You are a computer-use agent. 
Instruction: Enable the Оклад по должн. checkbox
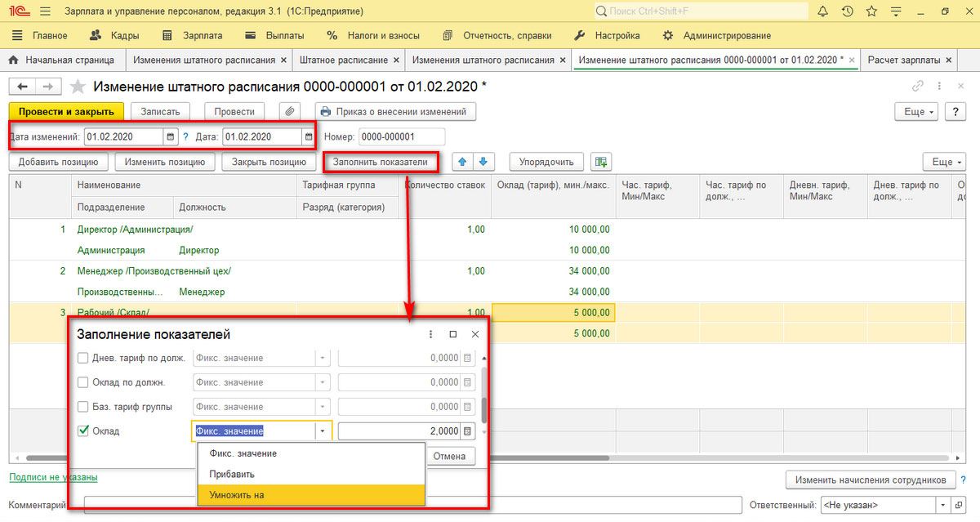point(82,381)
